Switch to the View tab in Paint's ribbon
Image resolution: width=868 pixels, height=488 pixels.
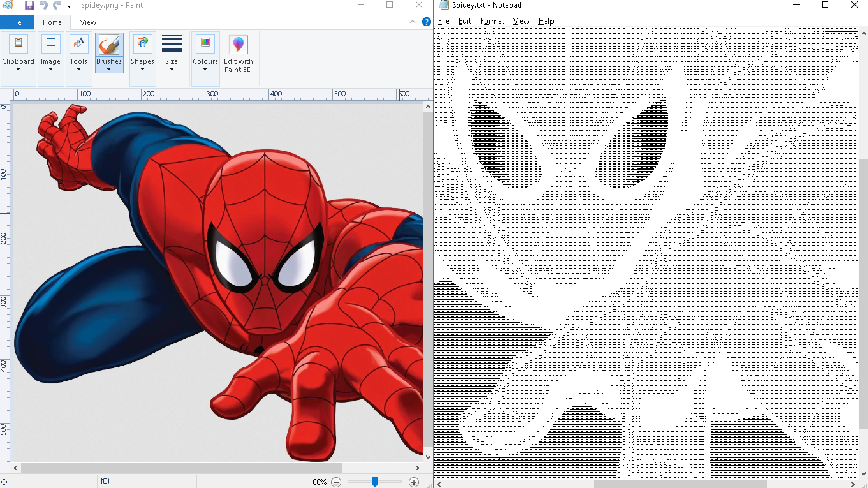(88, 22)
